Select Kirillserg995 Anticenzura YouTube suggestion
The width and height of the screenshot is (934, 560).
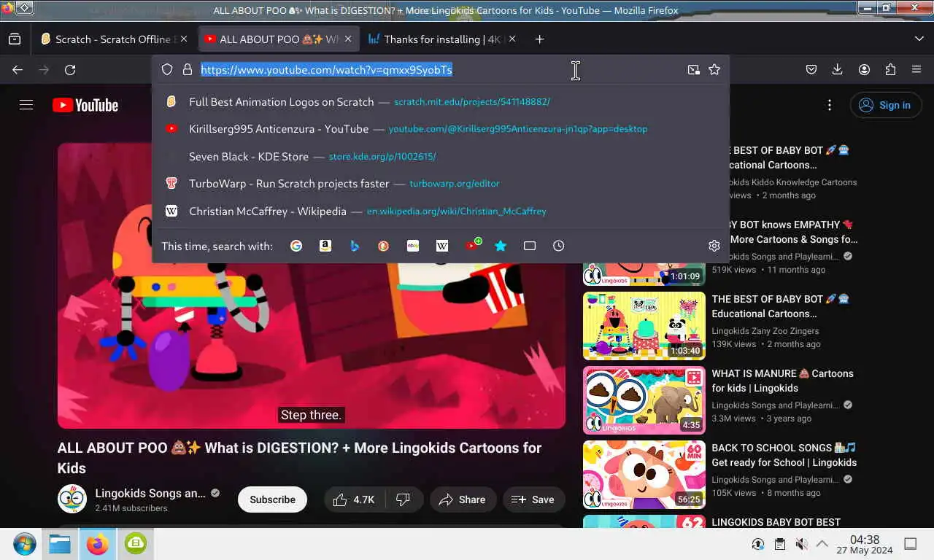(441, 128)
